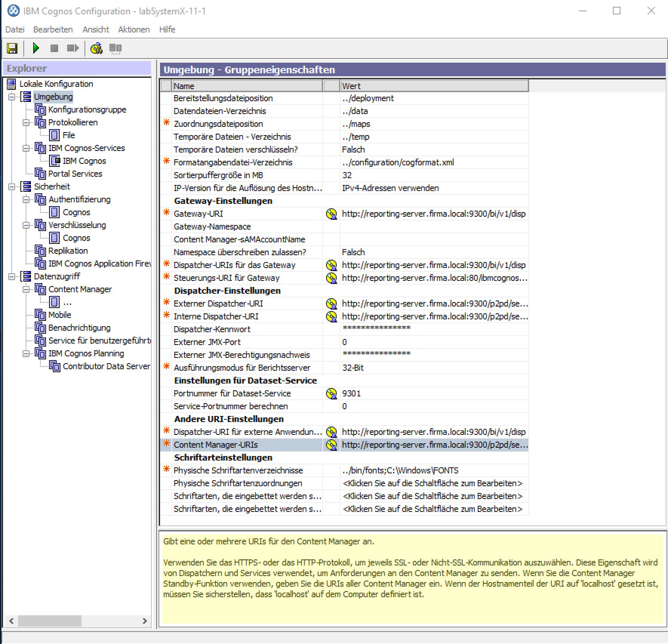Click the Stop service toolbar icon
Viewport: 668px width, 644px height.
(54, 48)
